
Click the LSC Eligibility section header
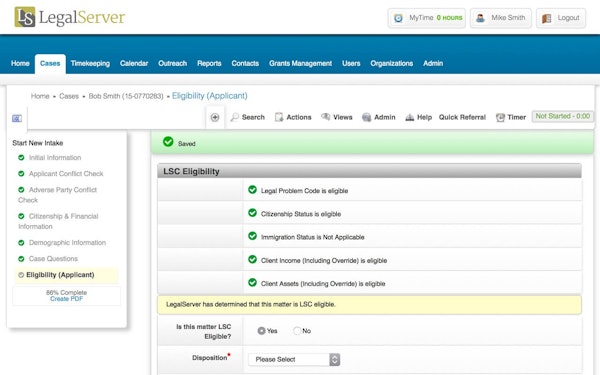tap(369, 171)
